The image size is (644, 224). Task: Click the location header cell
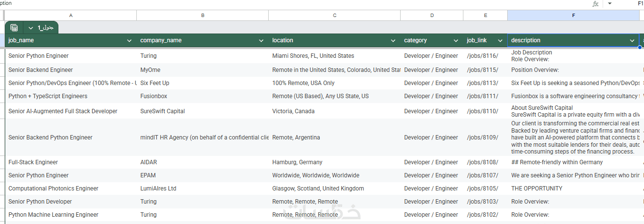(x=334, y=40)
